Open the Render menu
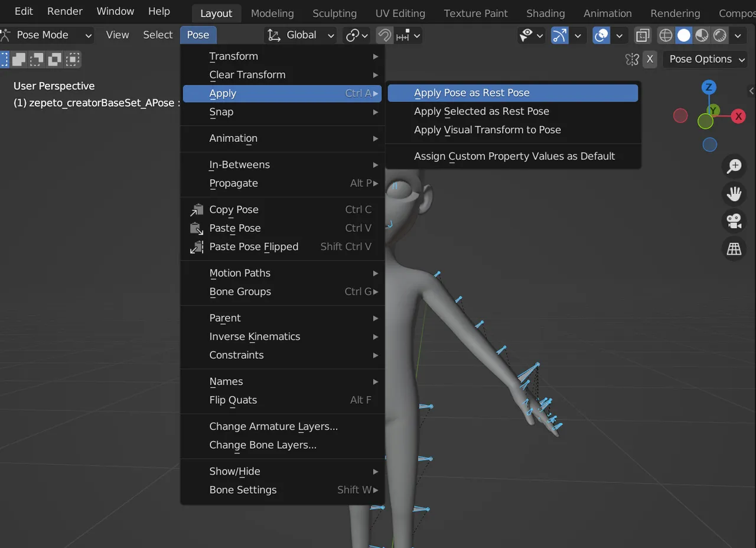The width and height of the screenshot is (756, 548). (x=65, y=11)
